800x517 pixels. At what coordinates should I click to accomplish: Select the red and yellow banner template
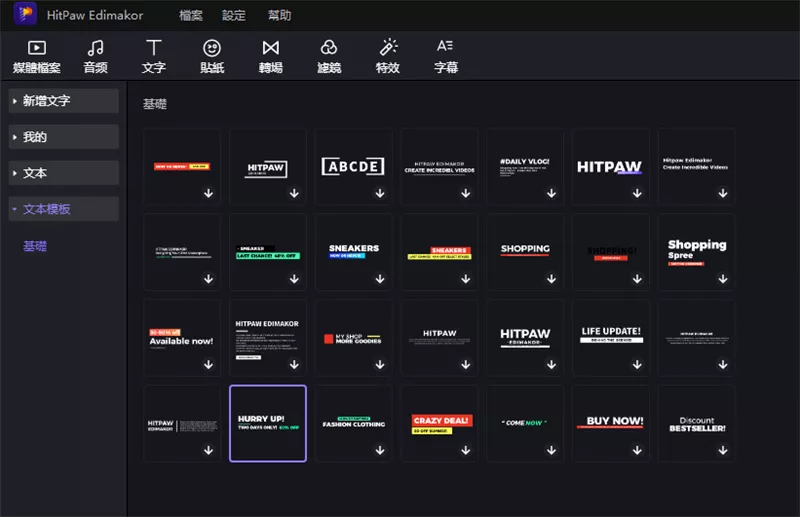point(182,166)
